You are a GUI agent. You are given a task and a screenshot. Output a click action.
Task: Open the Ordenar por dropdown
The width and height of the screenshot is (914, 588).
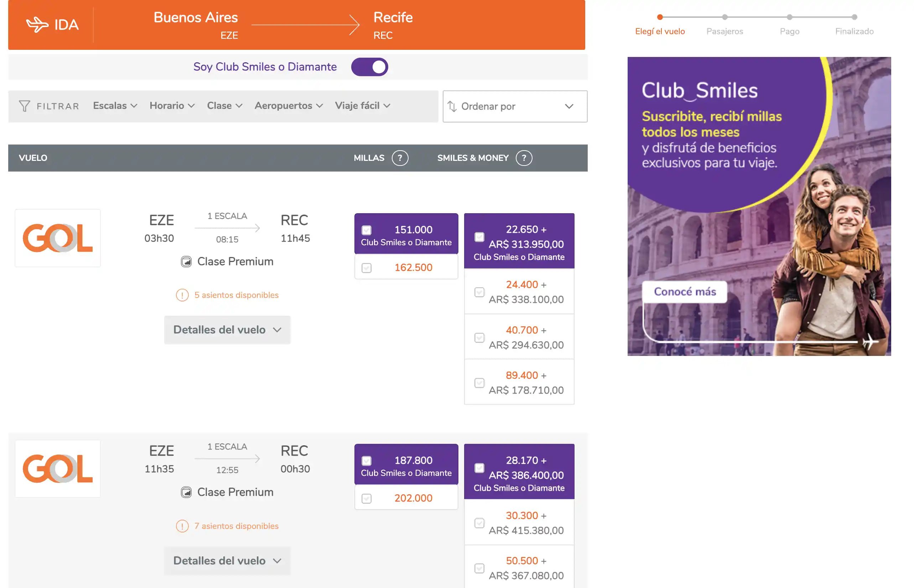pyautogui.click(x=515, y=106)
